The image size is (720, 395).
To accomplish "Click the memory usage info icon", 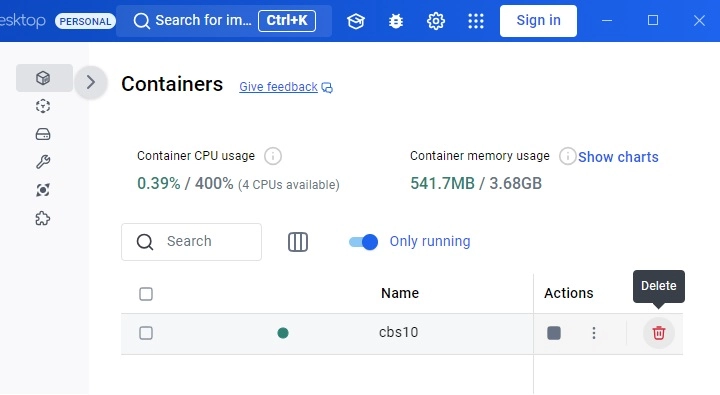I will [568, 156].
